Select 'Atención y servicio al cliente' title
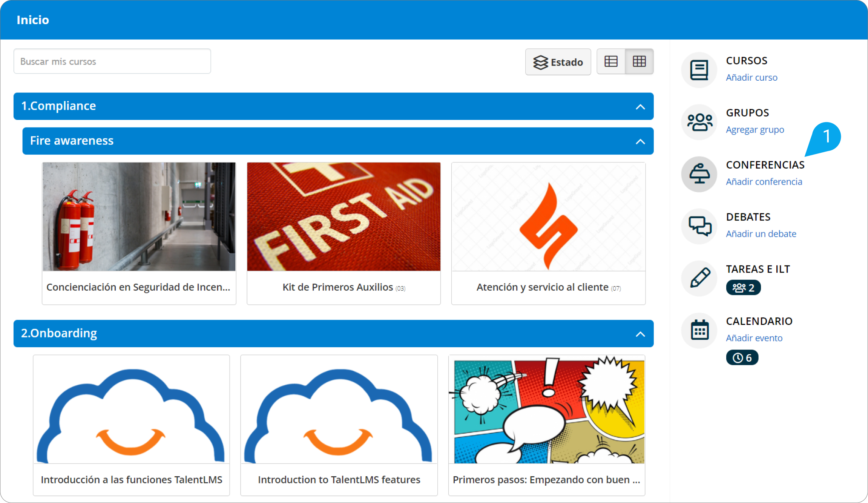Viewport: 868px width, 503px height. click(542, 287)
